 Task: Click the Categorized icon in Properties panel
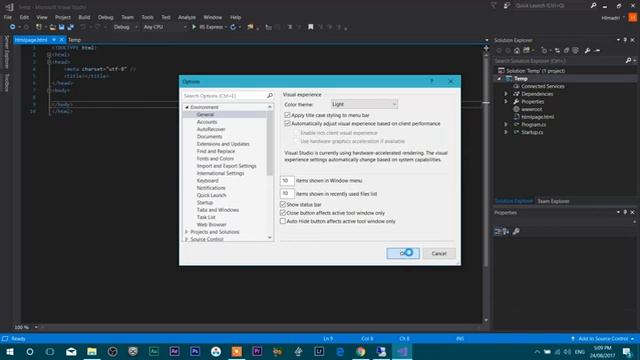tap(498, 231)
